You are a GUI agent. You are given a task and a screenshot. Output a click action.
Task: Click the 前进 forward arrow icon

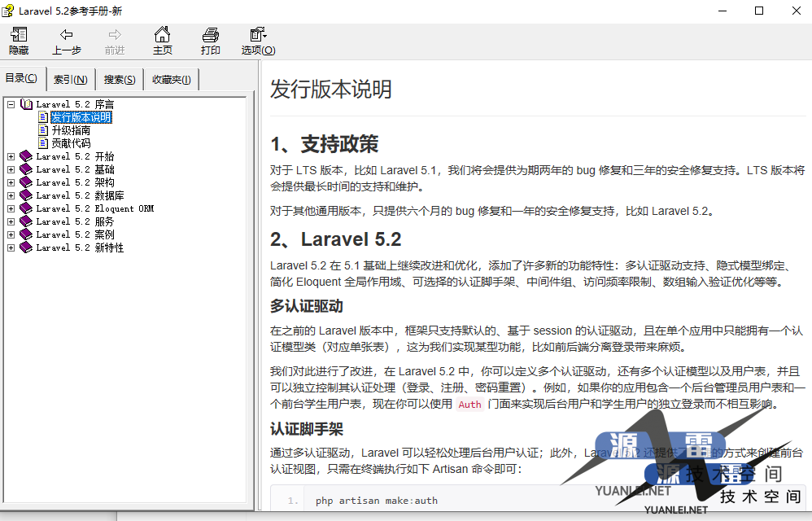click(115, 35)
